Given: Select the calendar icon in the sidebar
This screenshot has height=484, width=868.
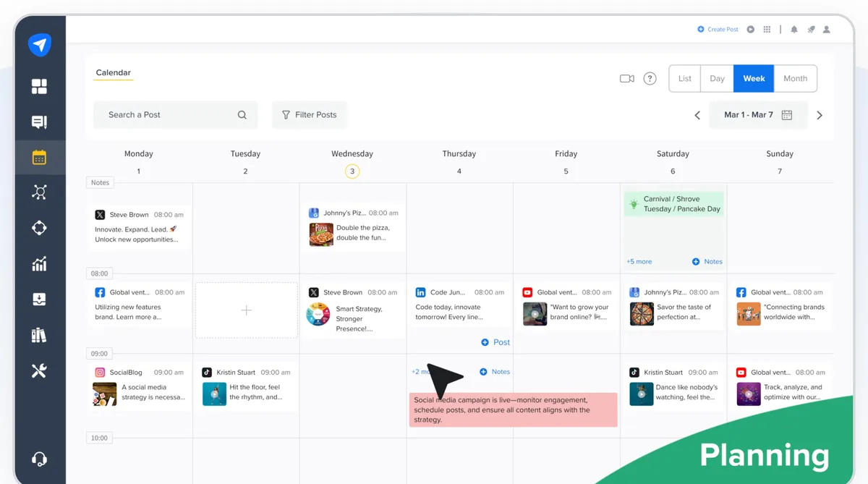Looking at the screenshot, I should (40, 157).
